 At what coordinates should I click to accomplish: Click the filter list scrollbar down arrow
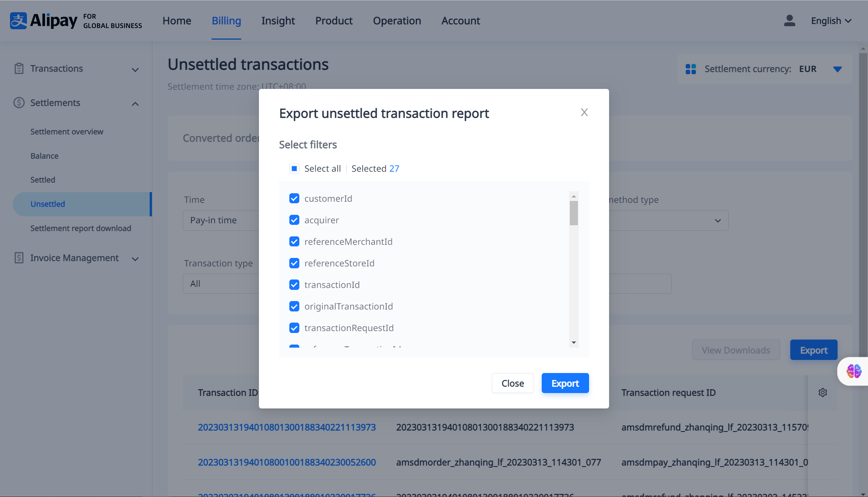574,342
